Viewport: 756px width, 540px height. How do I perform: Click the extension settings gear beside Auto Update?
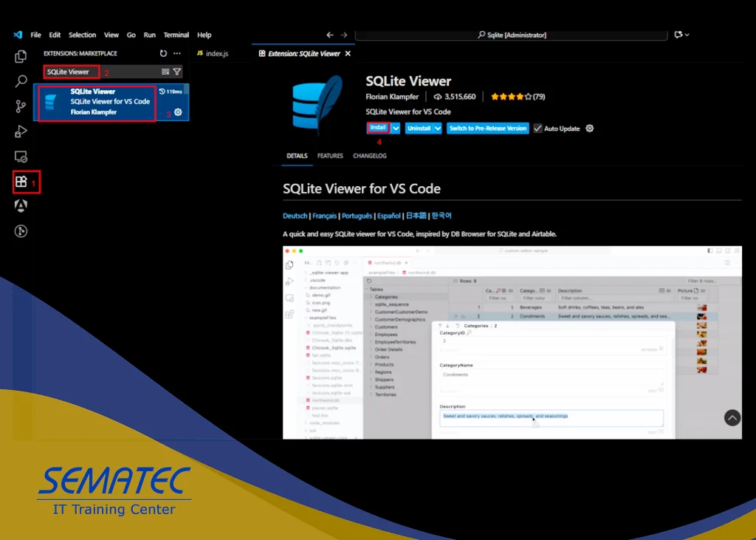(589, 129)
